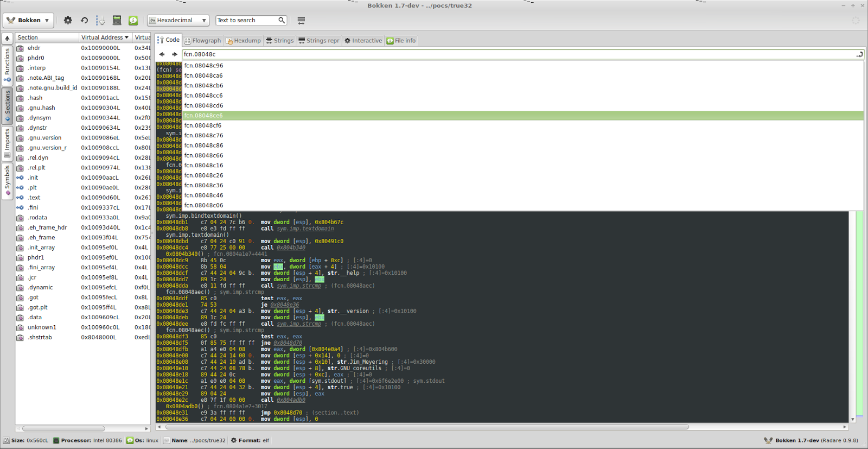Open the Interactive tab
The width and height of the screenshot is (868, 449).
[363, 41]
